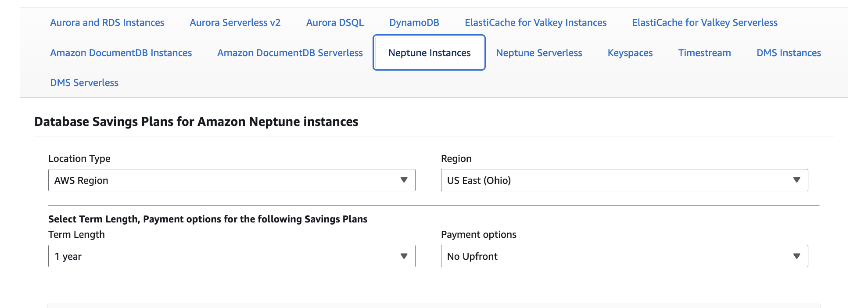This screenshot has width=868, height=308.
Task: Switch to Aurora Serverless v2 tab
Action: coord(235,23)
